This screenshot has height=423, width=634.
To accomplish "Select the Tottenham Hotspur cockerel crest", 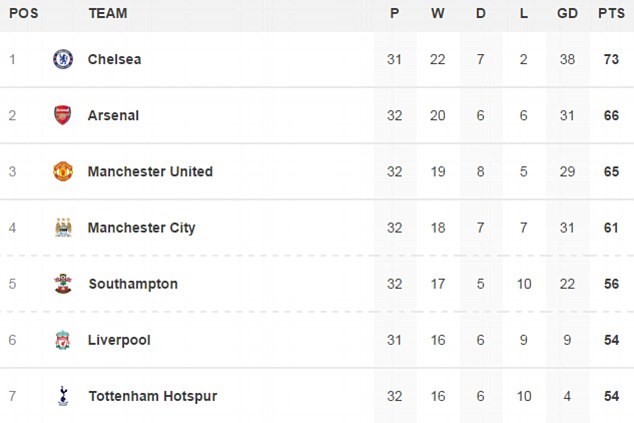I will (x=63, y=396).
